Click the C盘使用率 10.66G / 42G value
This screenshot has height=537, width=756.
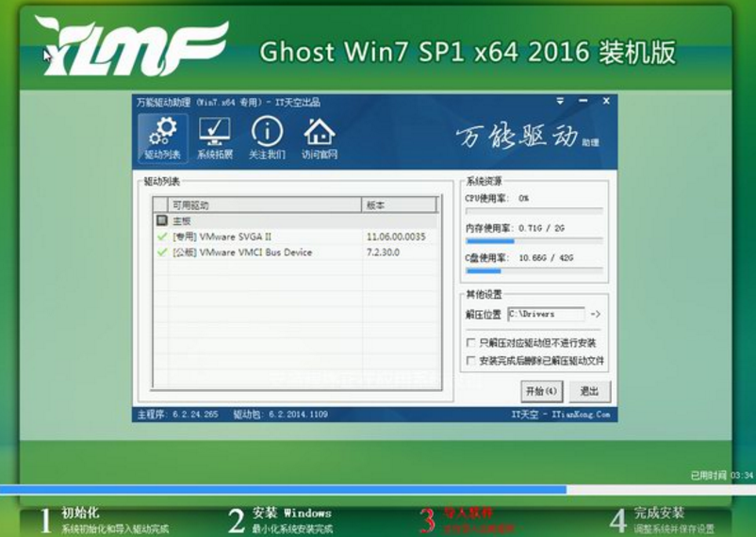point(547,258)
